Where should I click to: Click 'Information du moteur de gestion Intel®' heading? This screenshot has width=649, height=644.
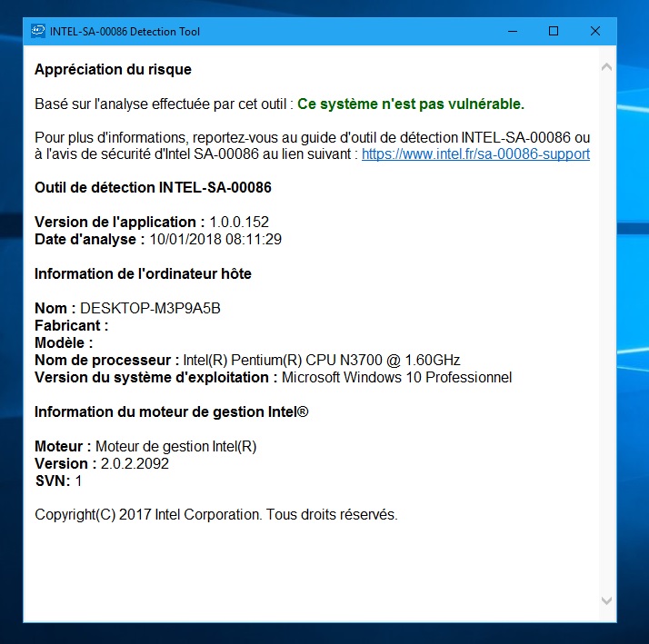pyautogui.click(x=172, y=412)
